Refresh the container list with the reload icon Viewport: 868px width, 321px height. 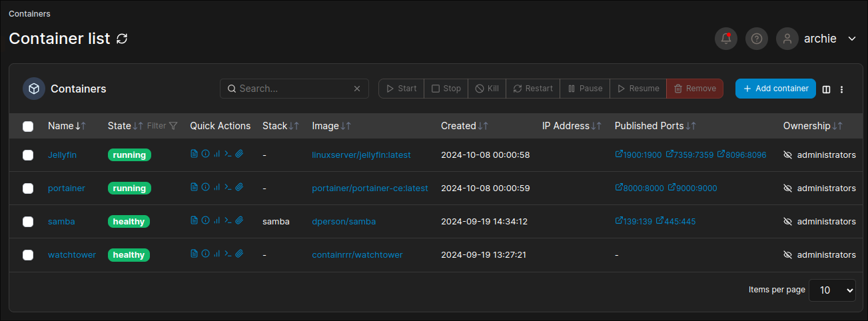[122, 39]
